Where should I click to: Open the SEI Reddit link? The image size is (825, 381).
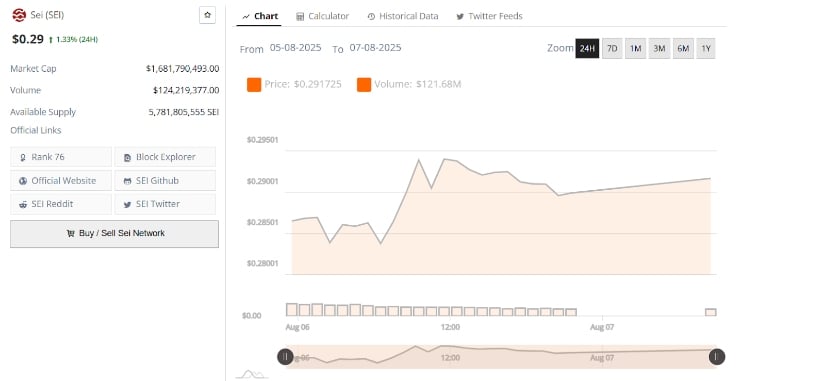61,204
